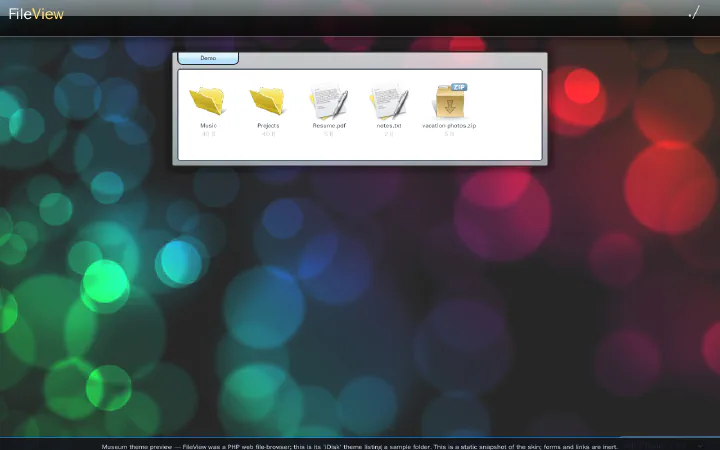The image size is (720, 450).
Task: Click the size value under Resume.pdf
Action: (x=329, y=134)
